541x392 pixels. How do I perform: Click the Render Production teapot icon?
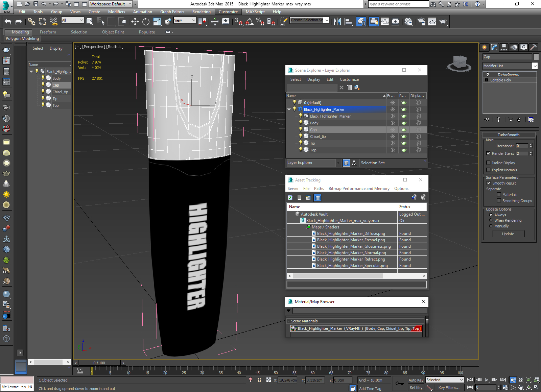click(x=443, y=22)
